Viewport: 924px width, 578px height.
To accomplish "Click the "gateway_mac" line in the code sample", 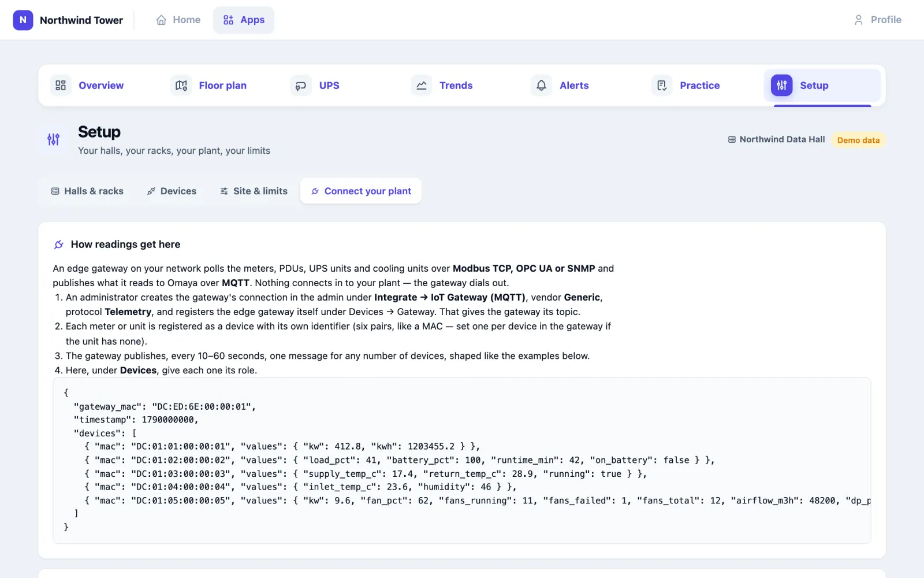I will 165,406.
